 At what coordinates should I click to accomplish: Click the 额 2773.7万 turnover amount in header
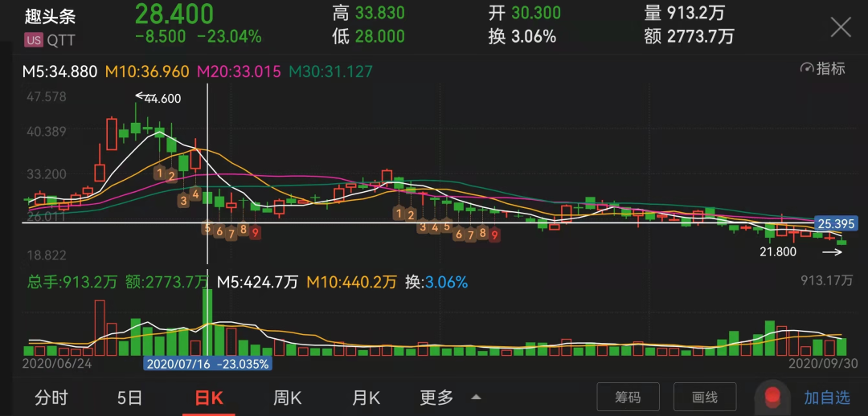(x=690, y=36)
